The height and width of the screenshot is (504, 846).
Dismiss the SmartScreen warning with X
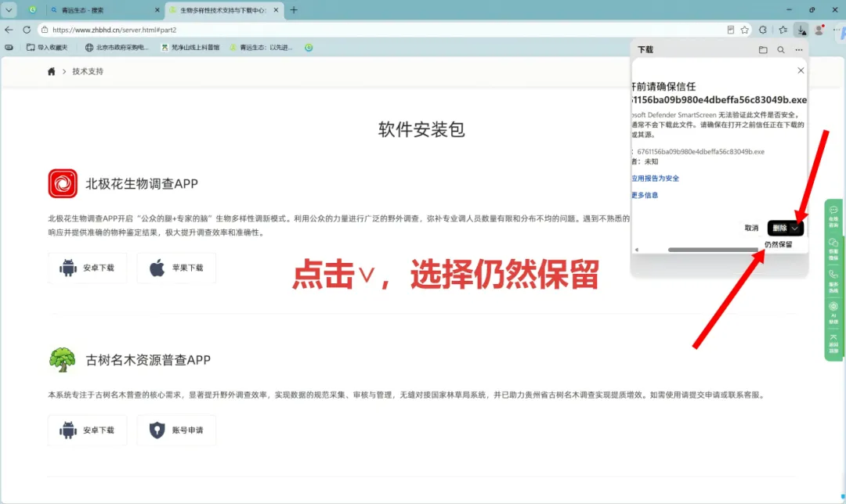pos(801,70)
